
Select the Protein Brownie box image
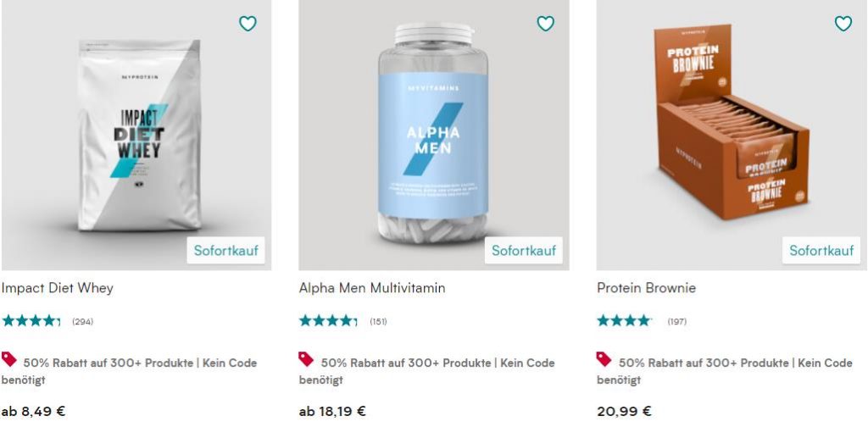729,127
